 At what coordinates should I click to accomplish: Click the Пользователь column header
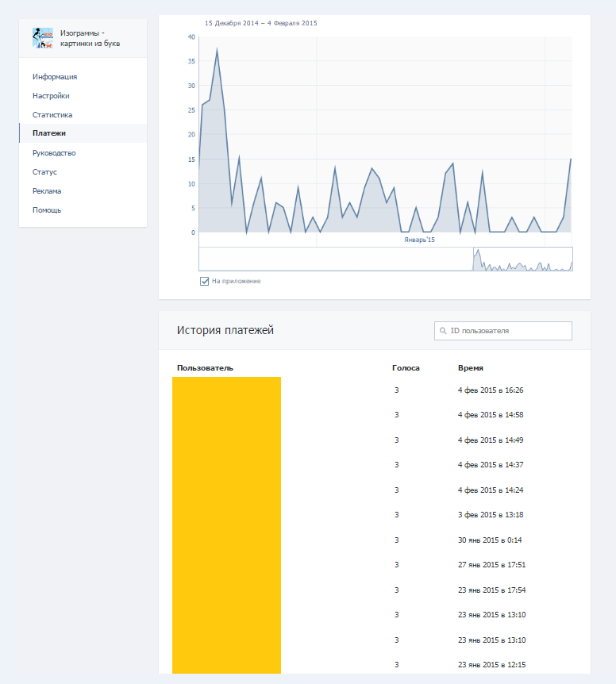(205, 368)
